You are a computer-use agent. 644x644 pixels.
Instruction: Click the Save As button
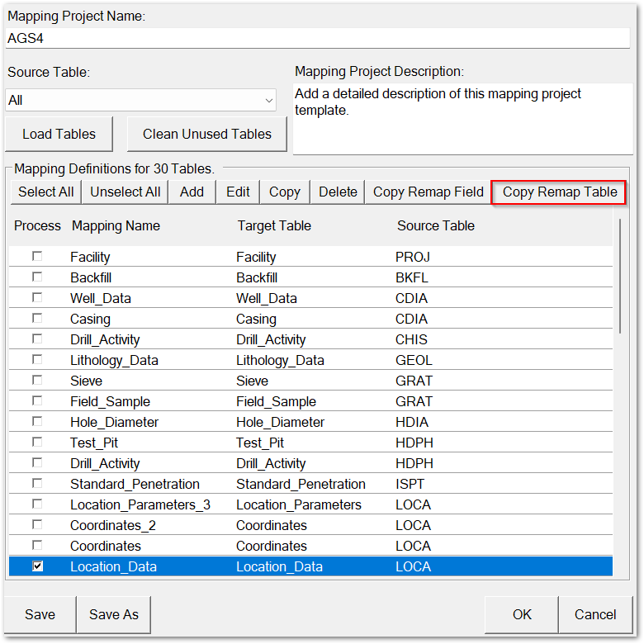[x=114, y=614]
